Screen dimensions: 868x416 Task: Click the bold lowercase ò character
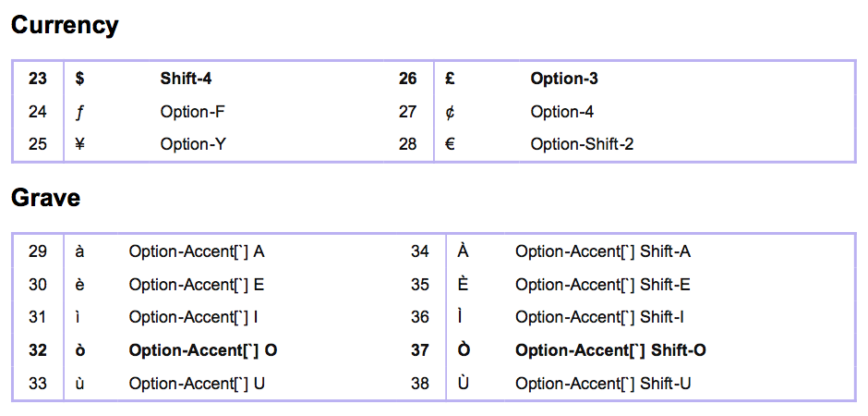pyautogui.click(x=79, y=350)
